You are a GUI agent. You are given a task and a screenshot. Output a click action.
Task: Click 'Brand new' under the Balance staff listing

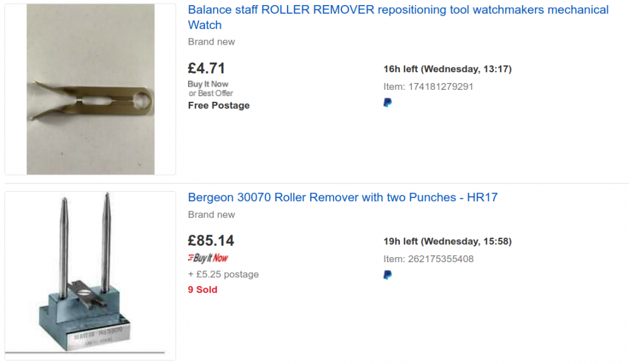[x=211, y=41]
